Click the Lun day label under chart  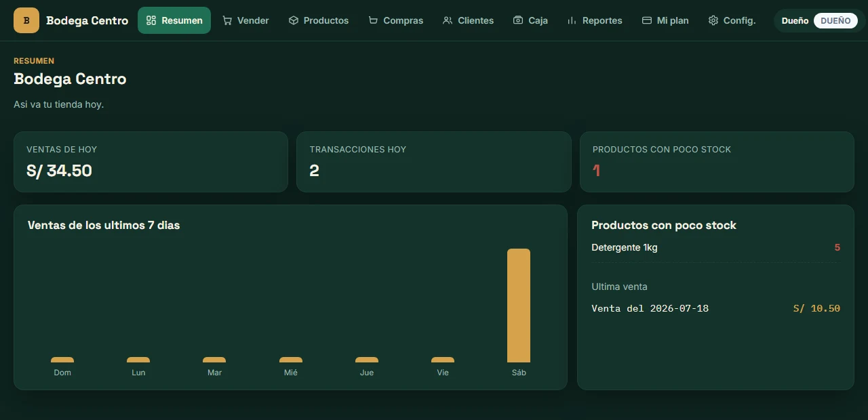pos(138,373)
